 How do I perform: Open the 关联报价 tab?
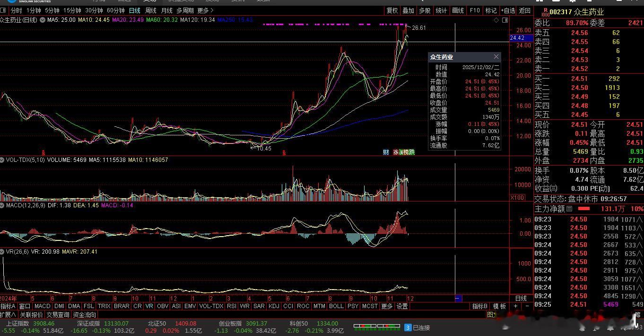click(x=31, y=315)
